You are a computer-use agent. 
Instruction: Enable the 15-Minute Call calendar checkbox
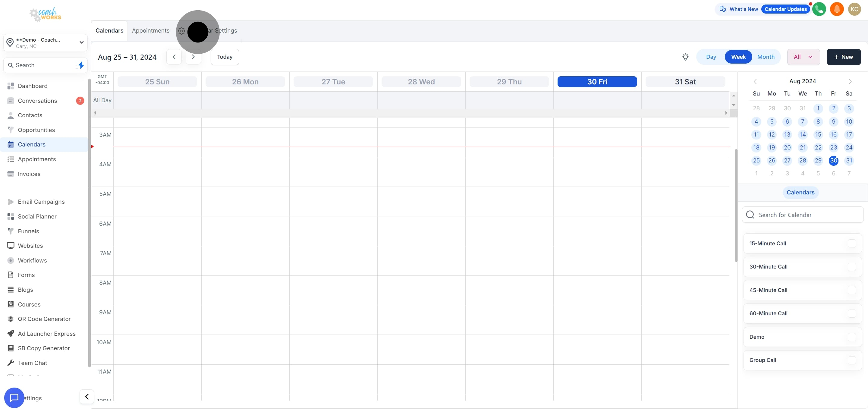coord(852,244)
